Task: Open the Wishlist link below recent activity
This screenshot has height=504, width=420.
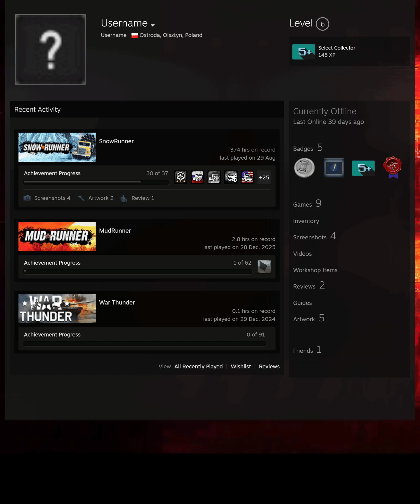Action: 241,366
